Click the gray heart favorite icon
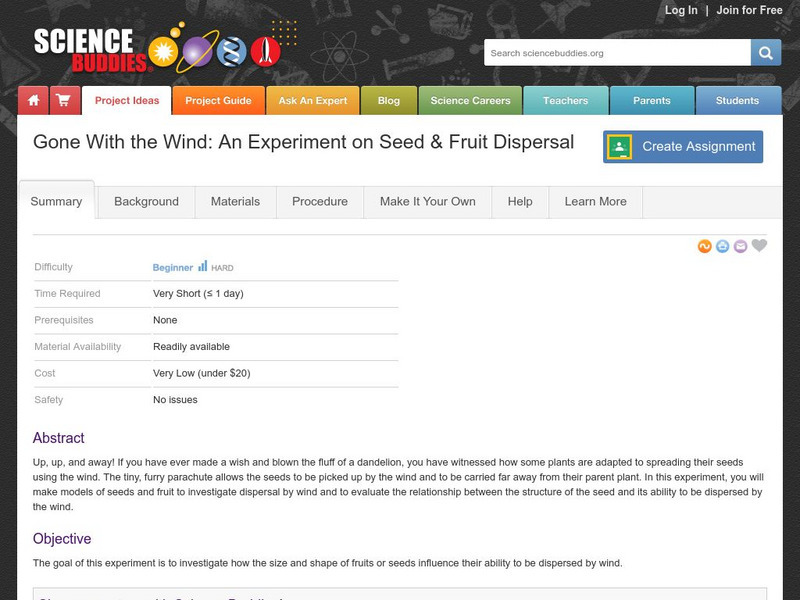Image resolution: width=800 pixels, height=600 pixels. pos(759,245)
